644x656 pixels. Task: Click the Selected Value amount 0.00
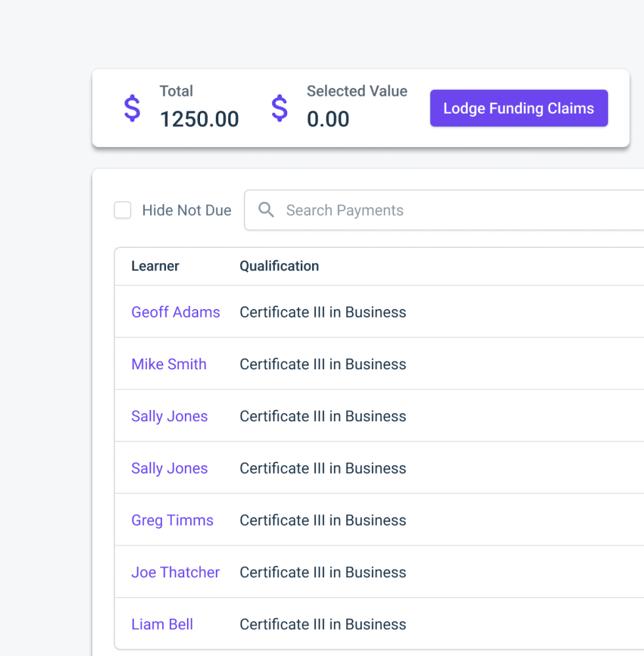(328, 119)
